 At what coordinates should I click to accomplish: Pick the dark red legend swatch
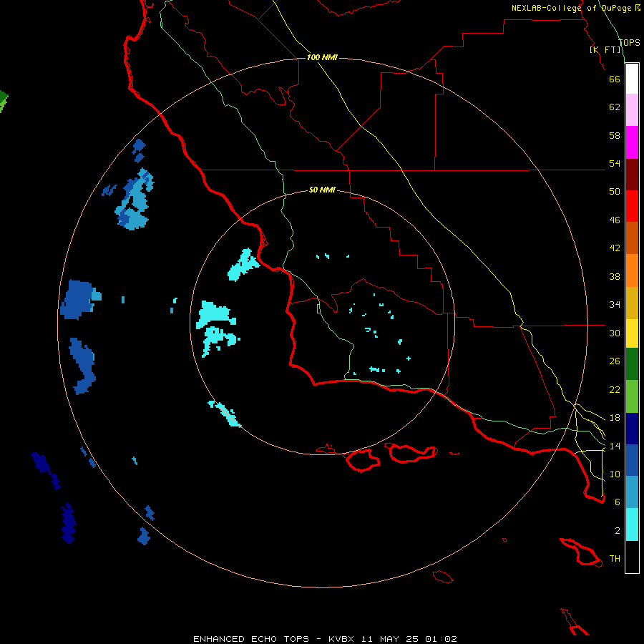click(x=632, y=175)
